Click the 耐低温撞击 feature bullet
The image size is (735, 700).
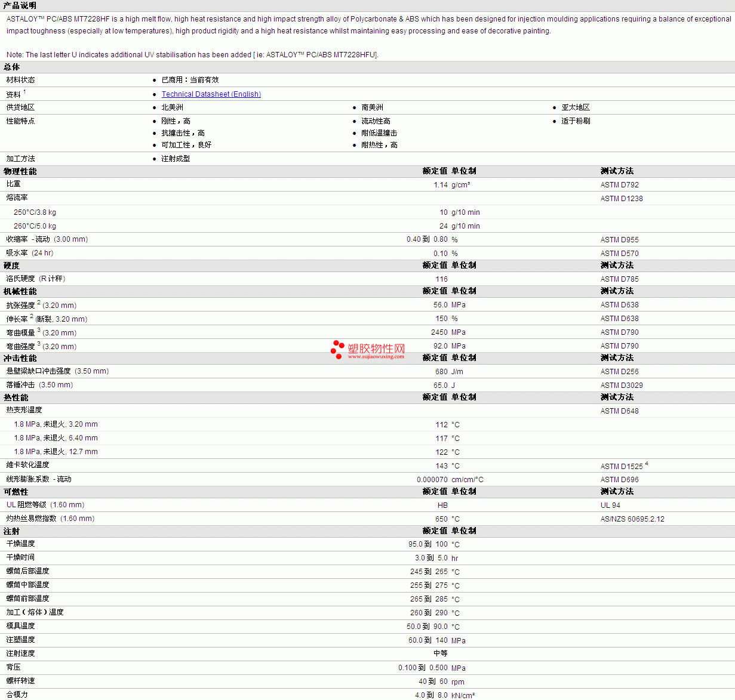[x=379, y=133]
